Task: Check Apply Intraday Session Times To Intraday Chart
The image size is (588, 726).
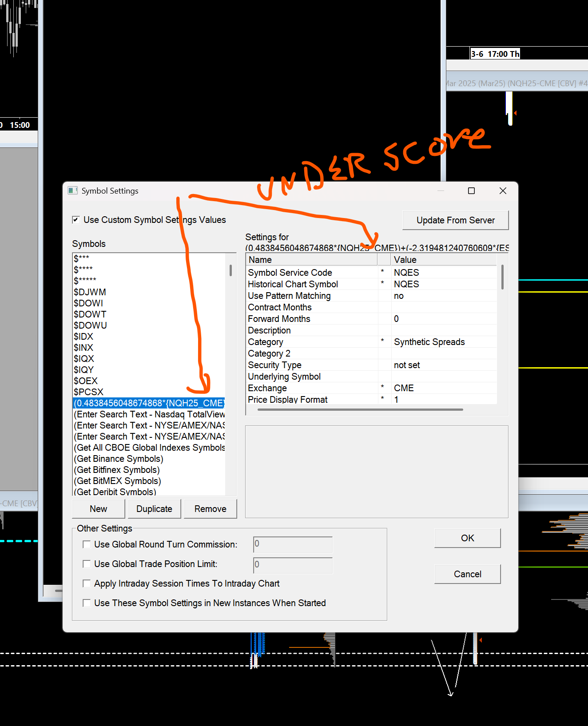Action: (x=87, y=583)
